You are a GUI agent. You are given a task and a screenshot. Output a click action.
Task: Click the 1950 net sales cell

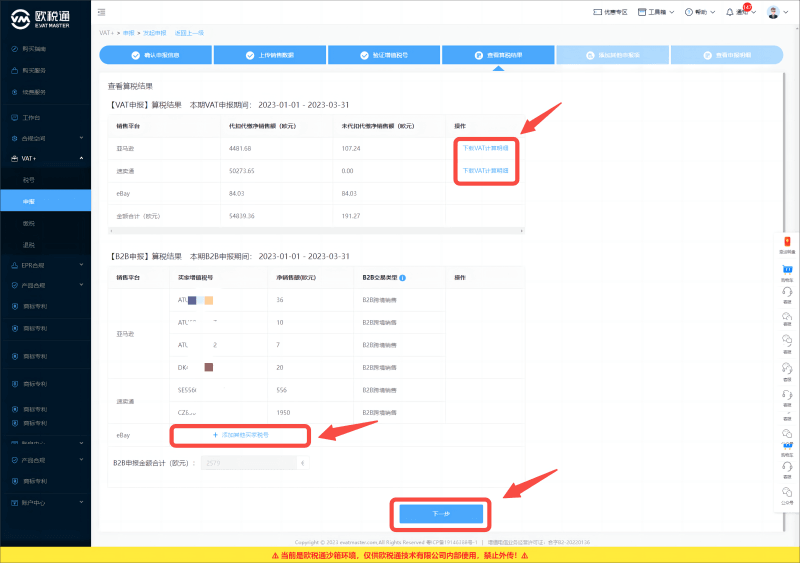pos(283,412)
